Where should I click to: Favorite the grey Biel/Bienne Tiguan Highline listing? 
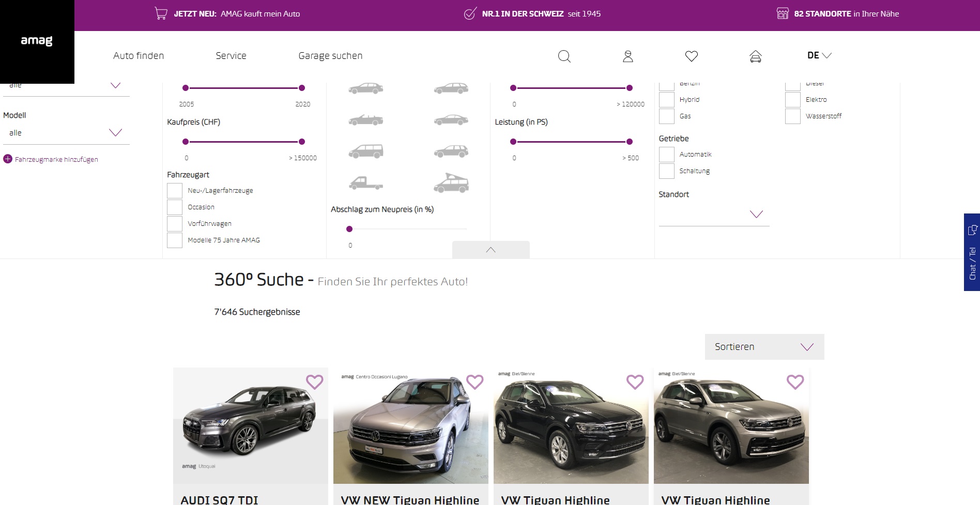click(x=795, y=382)
